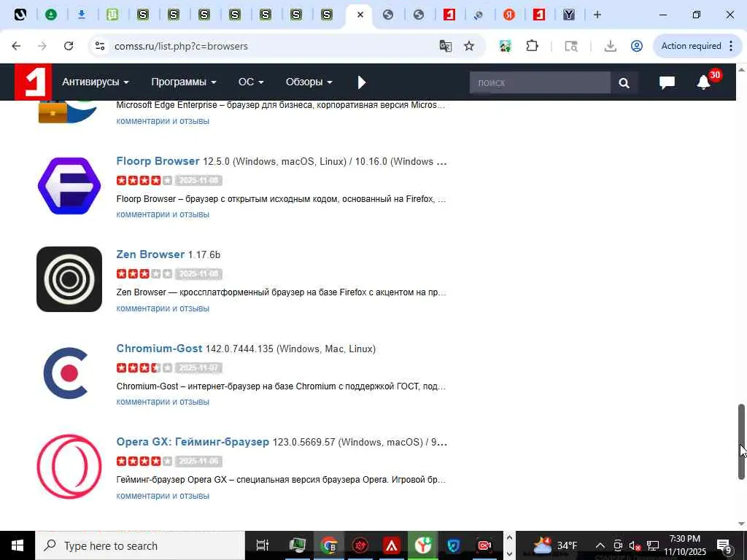Viewport: 747px width, 560px height.
Task: Open the Zen Browser title link
Action: pyautogui.click(x=150, y=254)
